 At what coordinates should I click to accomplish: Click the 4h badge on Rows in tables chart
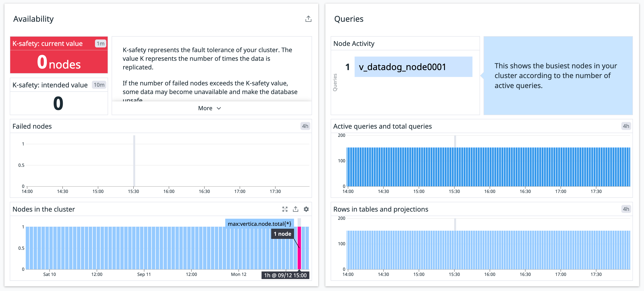(x=626, y=209)
